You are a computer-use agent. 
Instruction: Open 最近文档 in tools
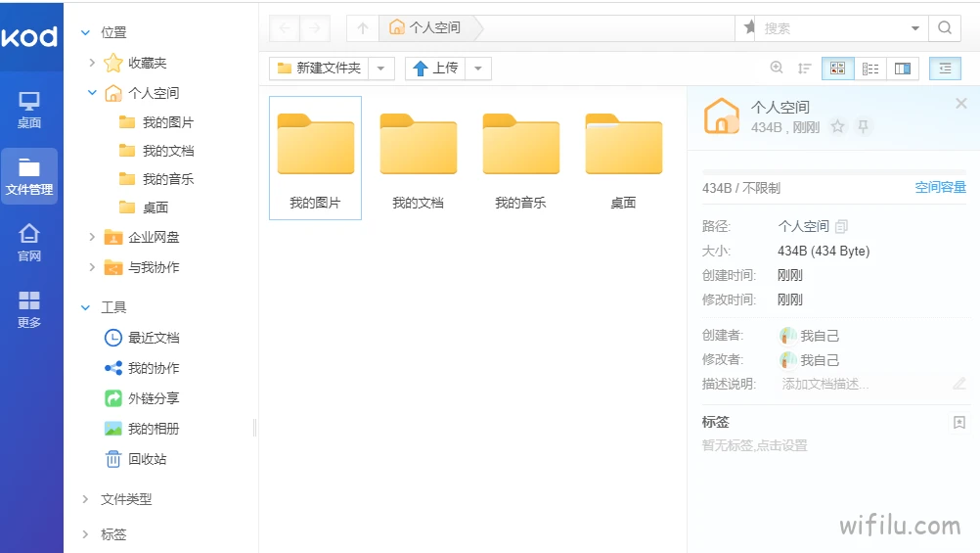[142, 338]
